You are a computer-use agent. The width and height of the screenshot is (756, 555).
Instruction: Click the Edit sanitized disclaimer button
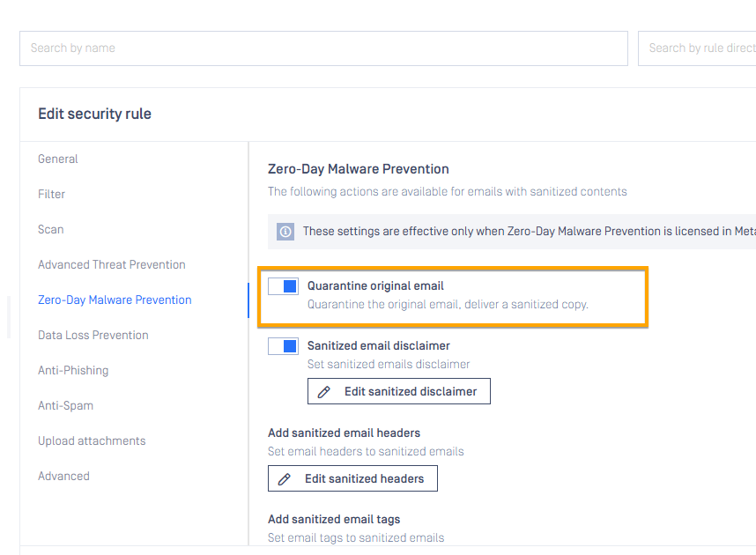[x=399, y=391]
